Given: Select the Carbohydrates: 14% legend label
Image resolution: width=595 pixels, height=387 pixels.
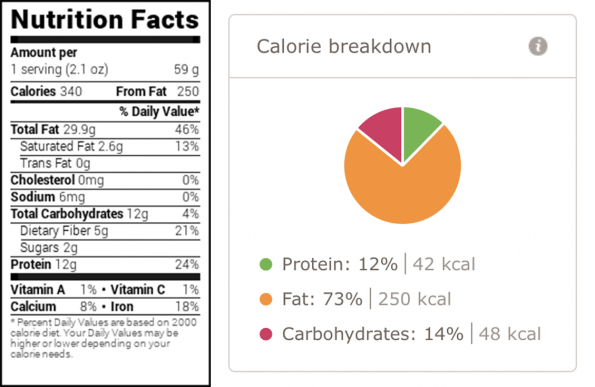Looking at the screenshot, I should coord(373,334).
